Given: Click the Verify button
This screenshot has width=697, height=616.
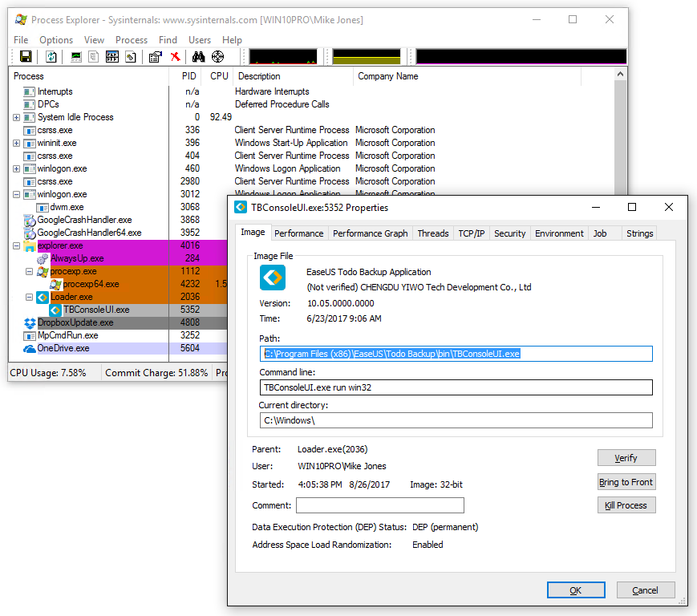Looking at the screenshot, I should coord(626,458).
